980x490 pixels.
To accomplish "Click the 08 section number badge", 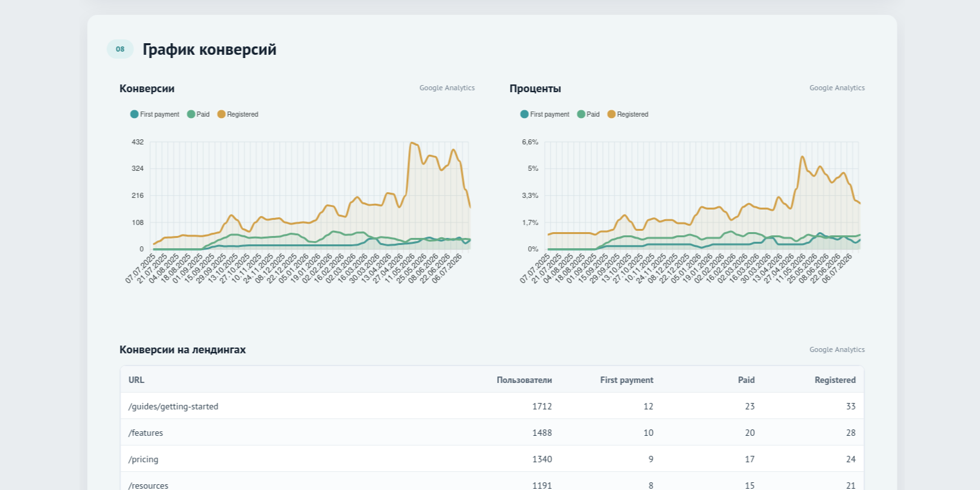I will point(120,49).
